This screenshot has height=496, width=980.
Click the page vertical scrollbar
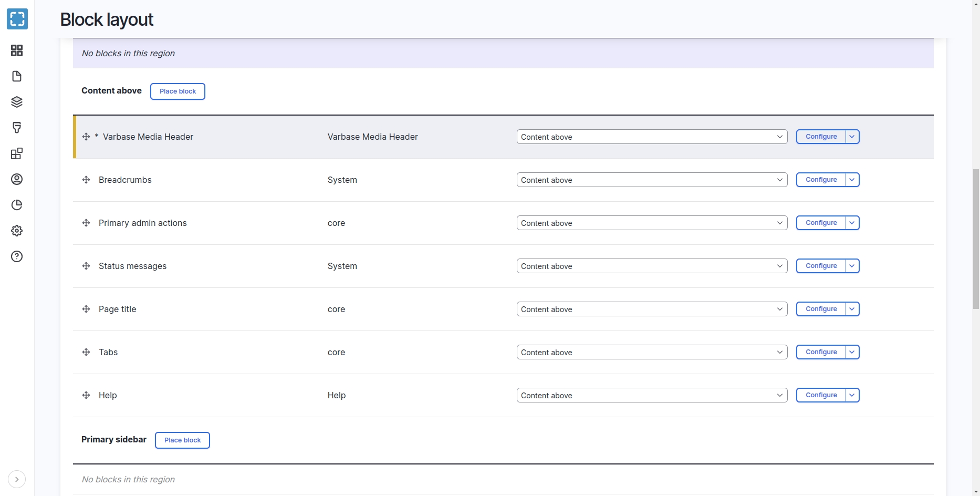pos(976,239)
